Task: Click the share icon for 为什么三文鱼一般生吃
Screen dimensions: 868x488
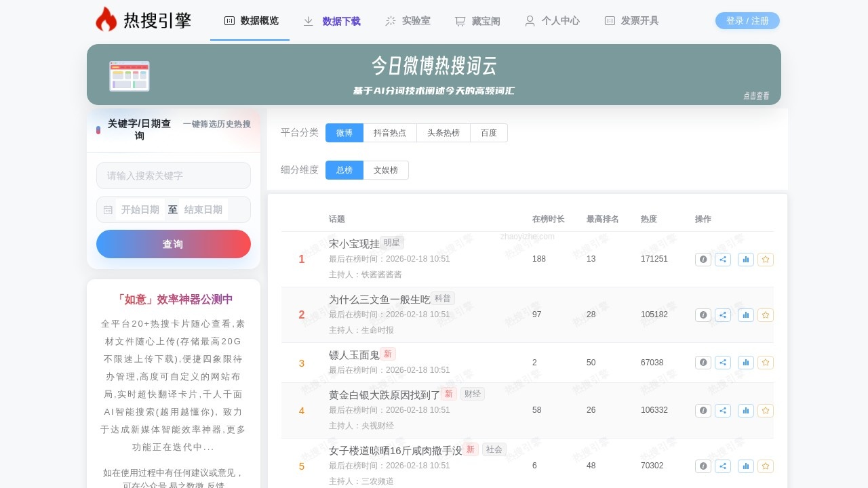Action: [x=722, y=314]
